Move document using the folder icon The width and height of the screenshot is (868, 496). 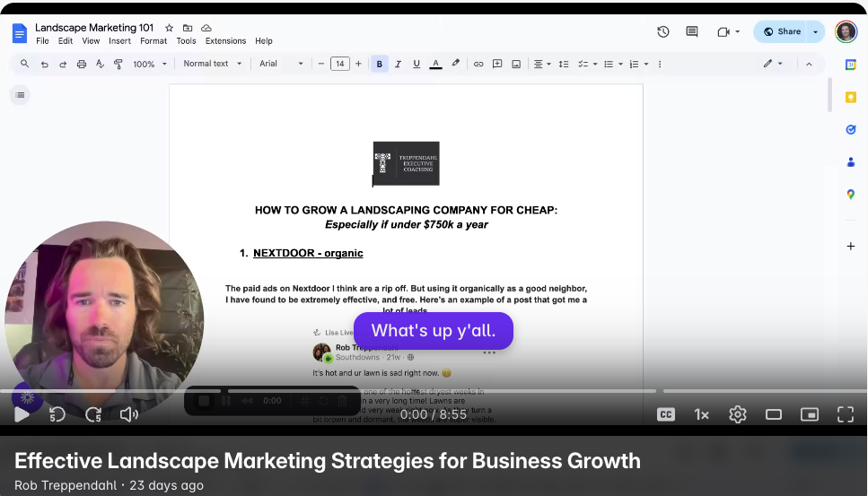[x=188, y=28]
